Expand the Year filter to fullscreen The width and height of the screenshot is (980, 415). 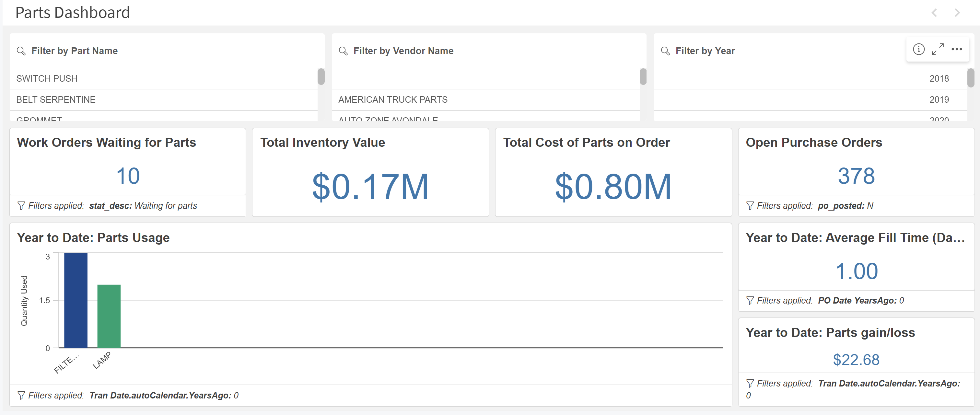point(938,49)
